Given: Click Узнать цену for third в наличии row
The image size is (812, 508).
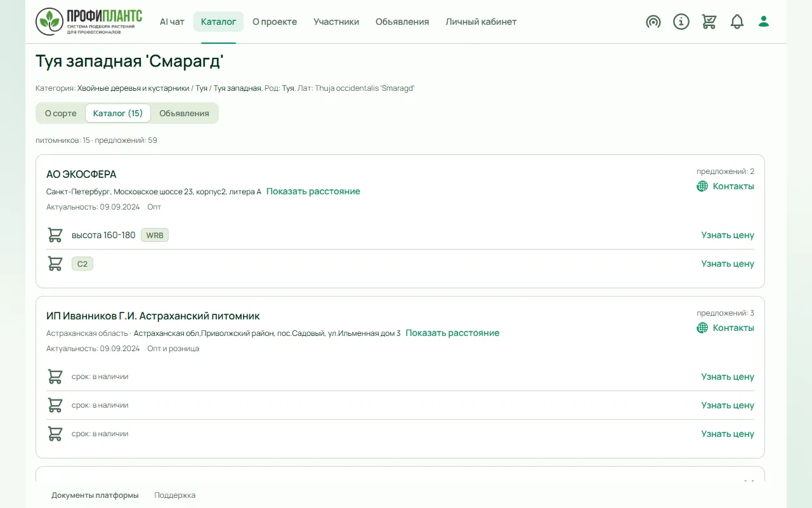Looking at the screenshot, I should point(728,434).
